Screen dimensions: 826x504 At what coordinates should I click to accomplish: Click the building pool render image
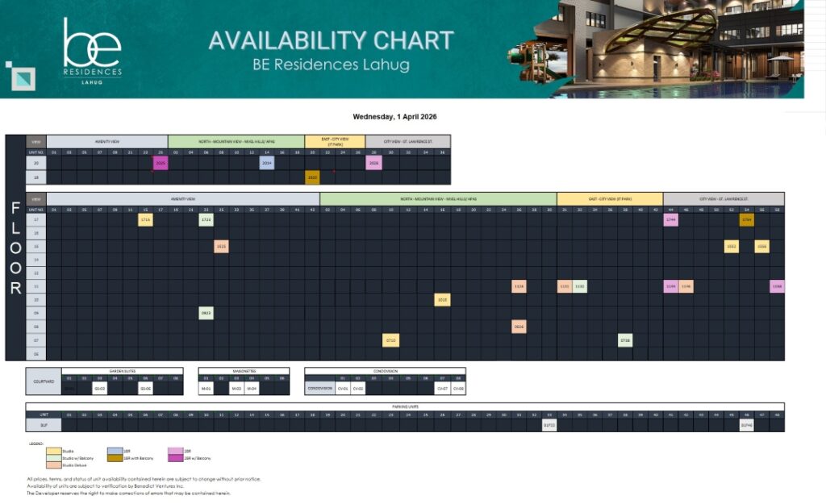(661, 50)
